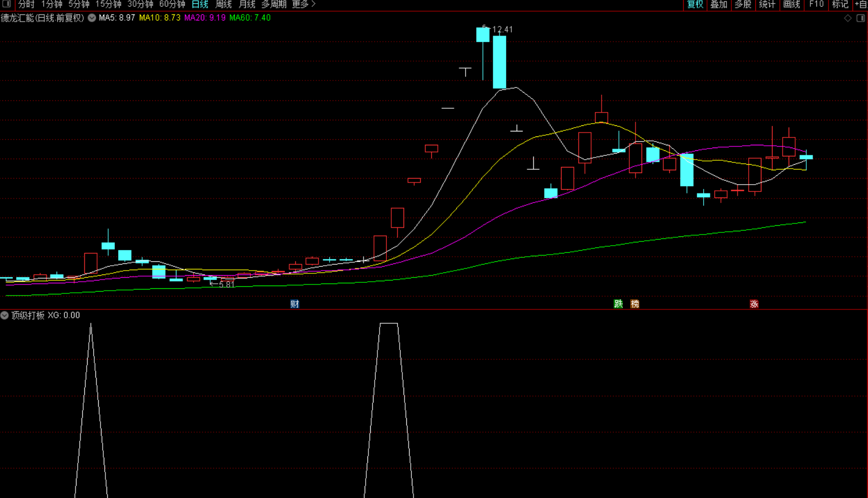Open the green 跌 event marker
The width and height of the screenshot is (868, 498).
click(618, 304)
